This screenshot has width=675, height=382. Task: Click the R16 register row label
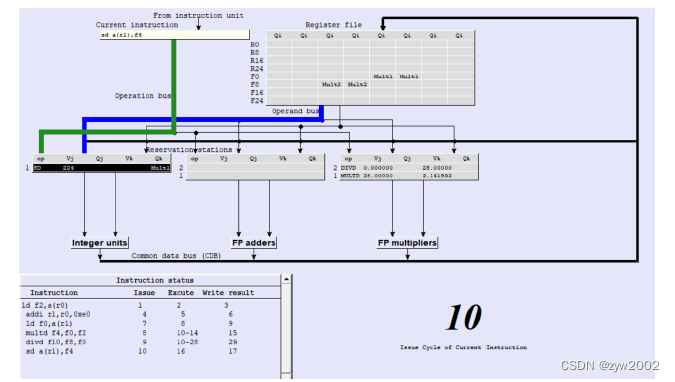257,61
